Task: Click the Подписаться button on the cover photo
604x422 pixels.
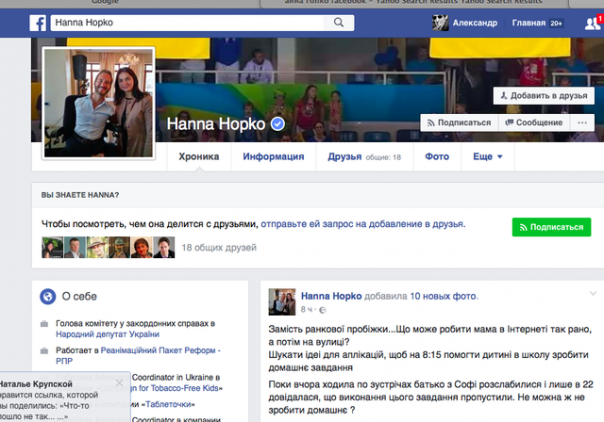Action: click(x=459, y=123)
